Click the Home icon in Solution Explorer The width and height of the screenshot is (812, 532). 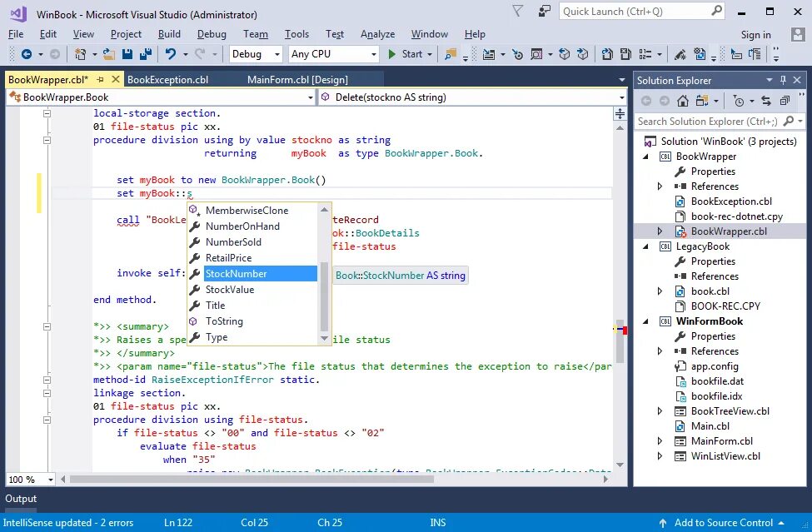[683, 101]
